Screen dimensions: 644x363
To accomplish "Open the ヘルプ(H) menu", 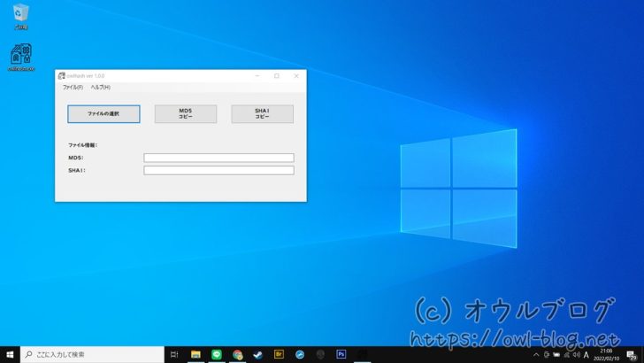I will [x=101, y=87].
